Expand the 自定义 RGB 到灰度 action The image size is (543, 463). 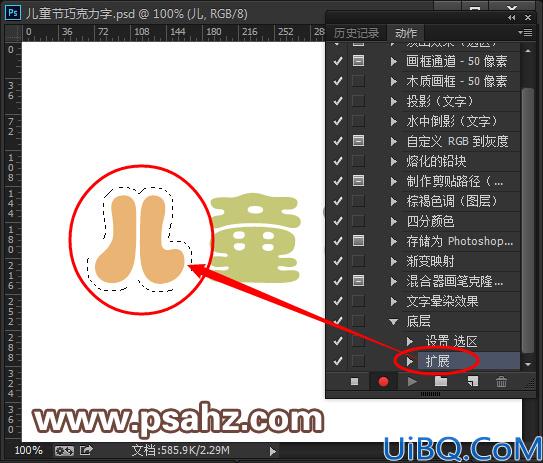(x=393, y=142)
